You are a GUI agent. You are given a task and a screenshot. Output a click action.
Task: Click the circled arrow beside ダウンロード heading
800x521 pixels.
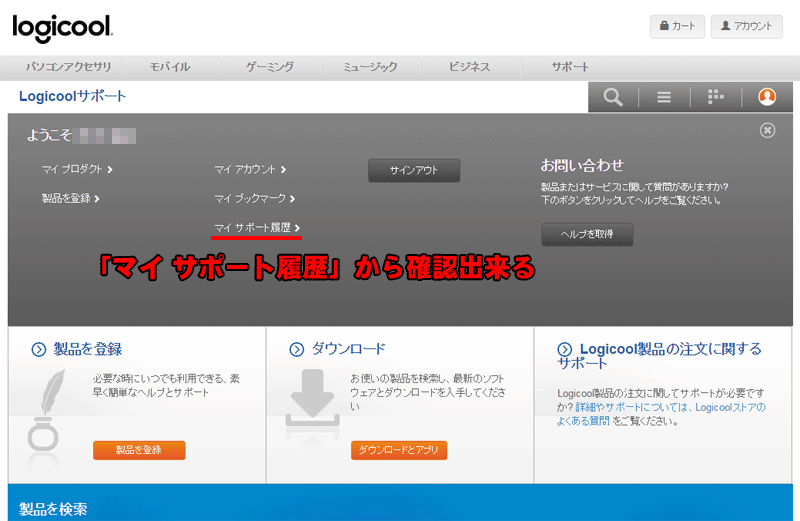(296, 349)
